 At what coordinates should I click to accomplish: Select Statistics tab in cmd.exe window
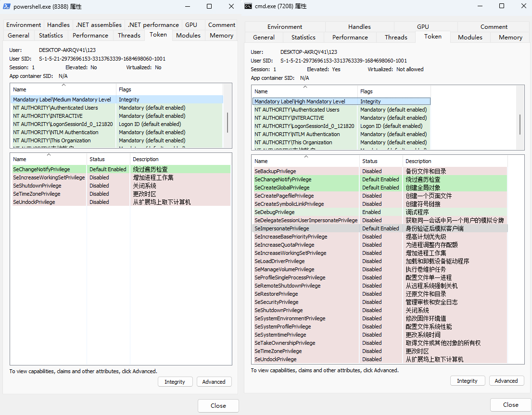[304, 38]
